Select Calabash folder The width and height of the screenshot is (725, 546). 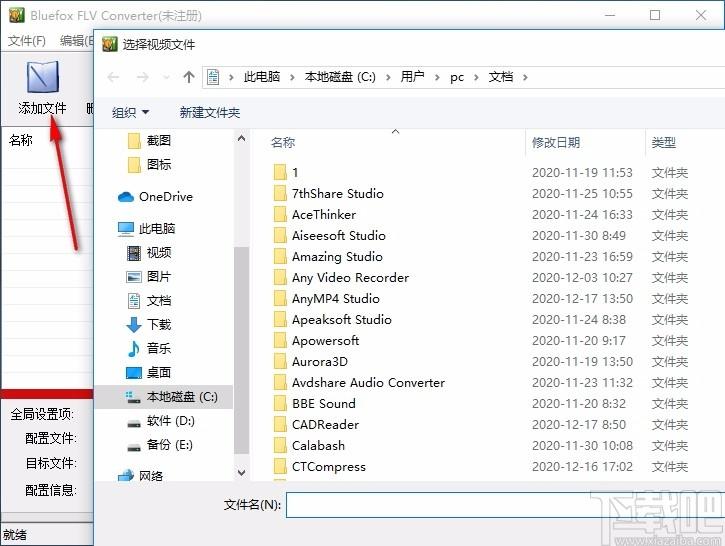(x=309, y=446)
